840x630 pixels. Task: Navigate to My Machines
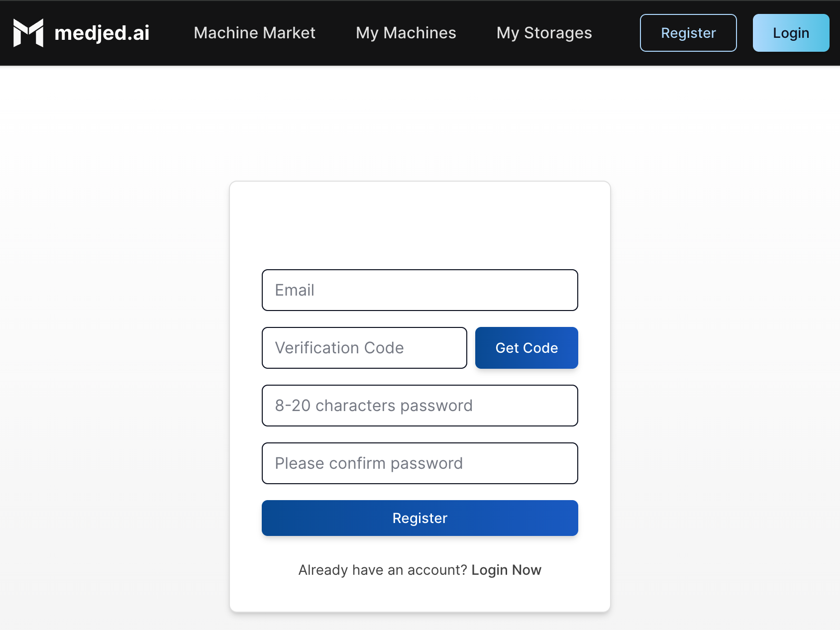tap(406, 33)
